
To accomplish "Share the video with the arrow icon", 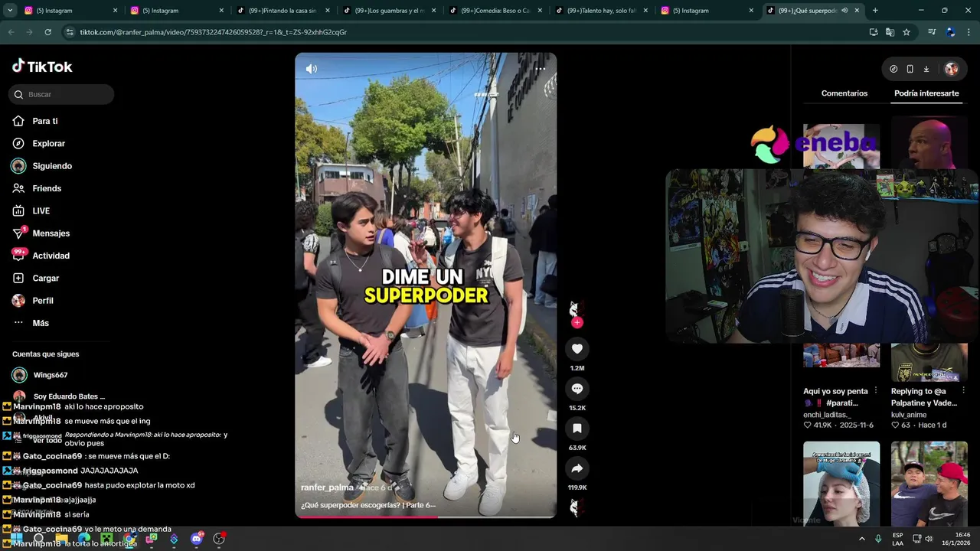I will [577, 468].
